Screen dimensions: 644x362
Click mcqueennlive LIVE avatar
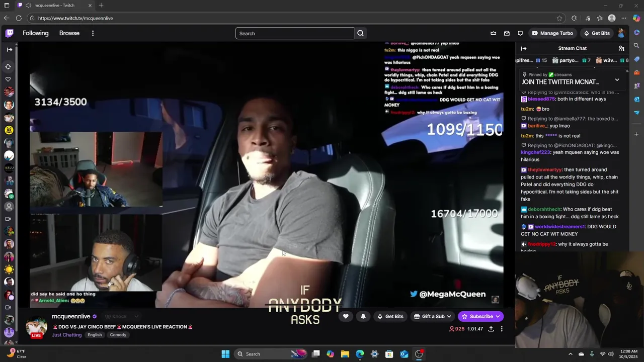click(x=36, y=327)
